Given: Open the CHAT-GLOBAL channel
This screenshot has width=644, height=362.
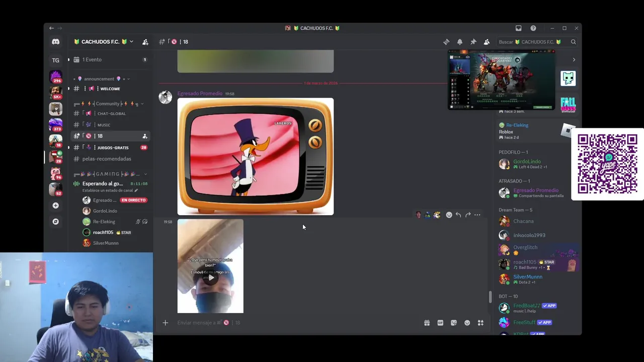Looking at the screenshot, I should pyautogui.click(x=109, y=113).
